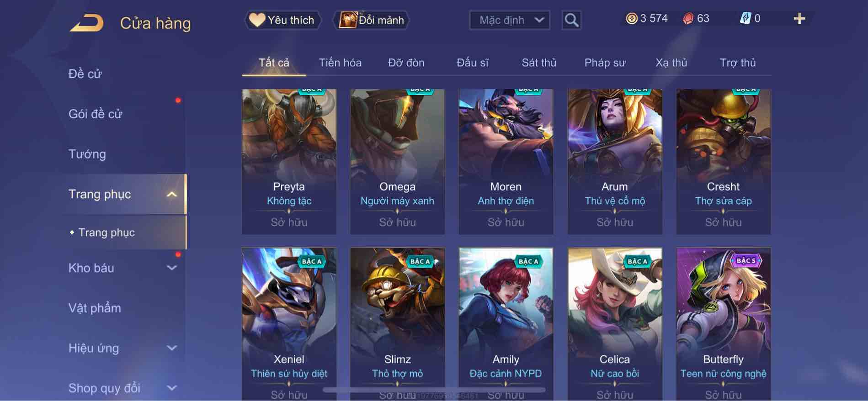Expand the Hiệu ứng section
Image resolution: width=868 pixels, height=401 pixels.
pos(171,348)
